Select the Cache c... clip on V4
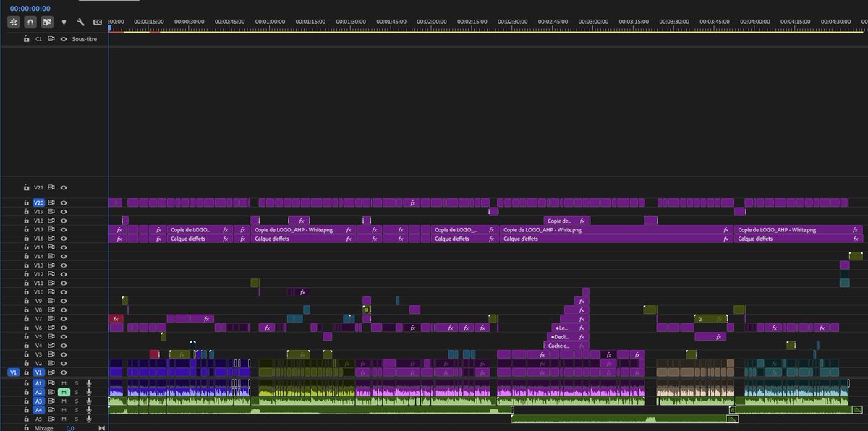 click(566, 346)
